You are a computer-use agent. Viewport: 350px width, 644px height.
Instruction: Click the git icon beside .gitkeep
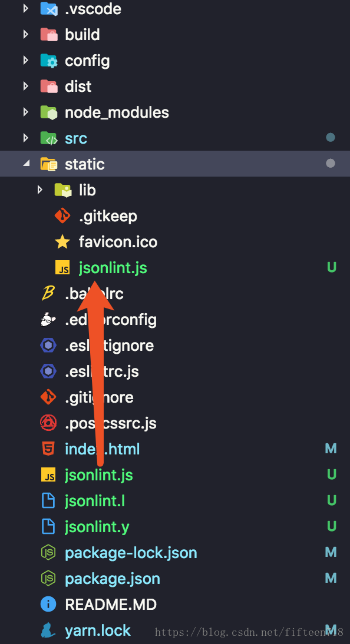(x=62, y=216)
